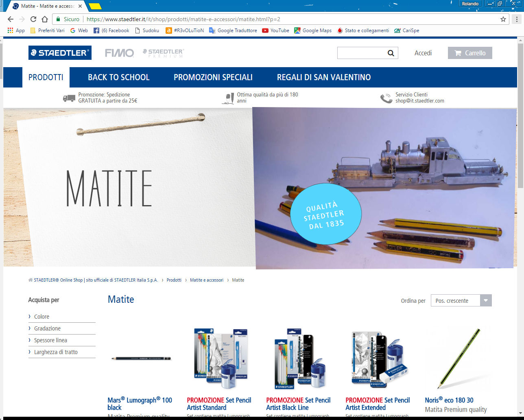The width and height of the screenshot is (524, 420).
Task: Open the Set Pencil Artist Extended link
Action: [x=378, y=404]
